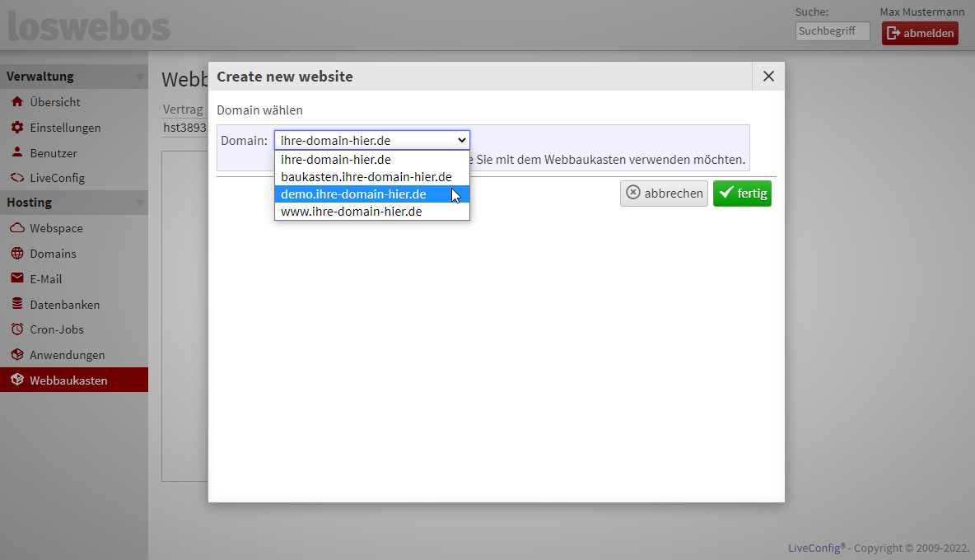Click the Übersicht home icon

[x=16, y=102]
